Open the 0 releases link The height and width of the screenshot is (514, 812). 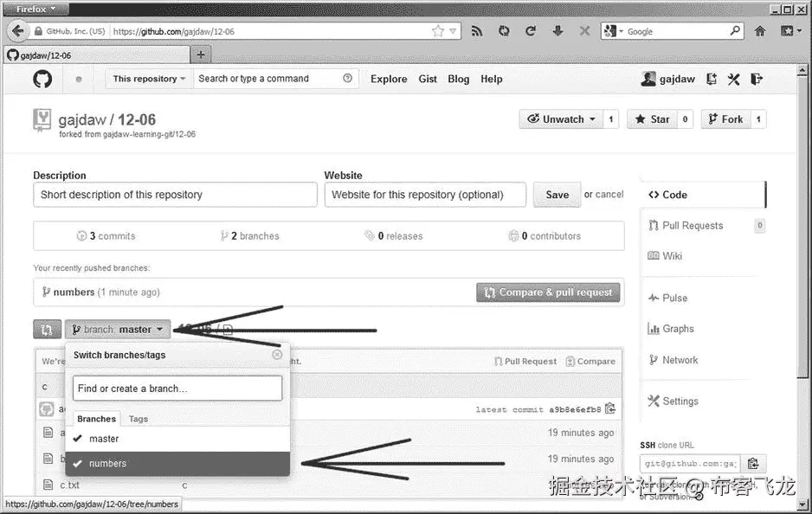click(394, 236)
